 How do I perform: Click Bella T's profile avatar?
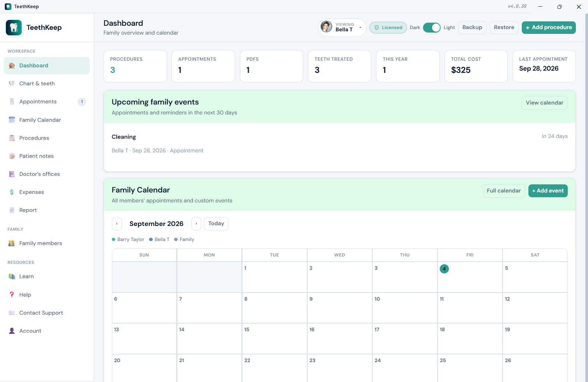click(326, 26)
